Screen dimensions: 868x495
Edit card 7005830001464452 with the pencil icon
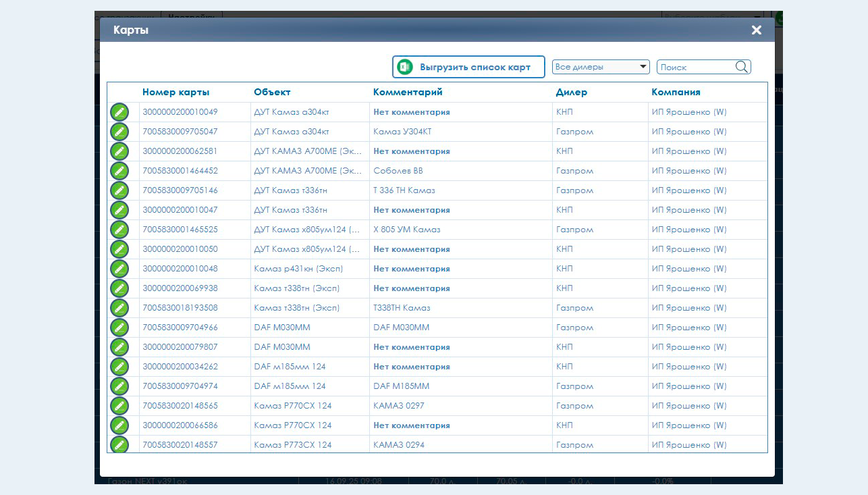click(119, 171)
